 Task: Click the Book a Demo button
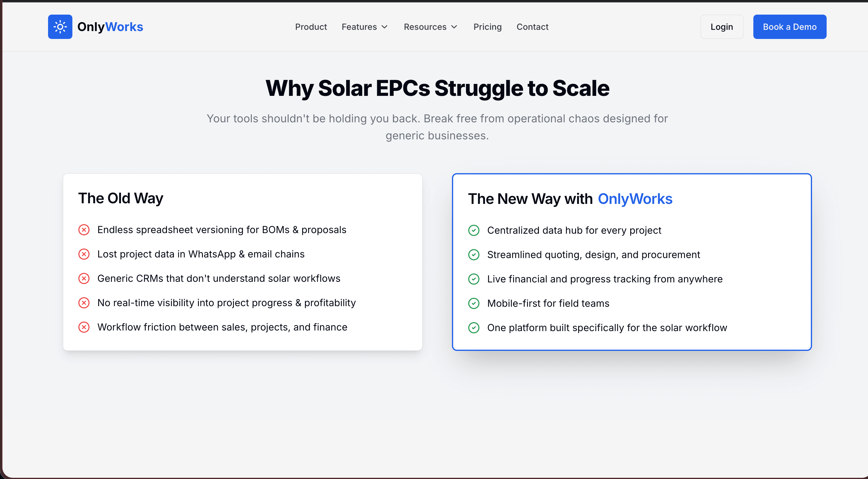point(790,27)
